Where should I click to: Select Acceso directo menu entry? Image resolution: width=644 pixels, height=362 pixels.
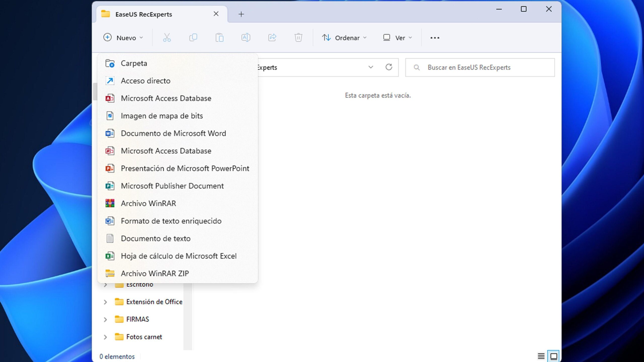178,81
